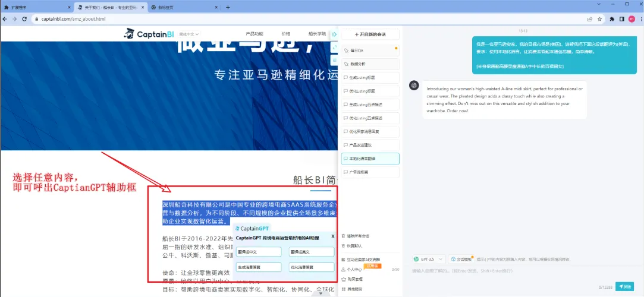Image resolution: width=644 pixels, height=297 pixels.
Task: Open the 生成Listing标题 session
Action: pyautogui.click(x=370, y=78)
